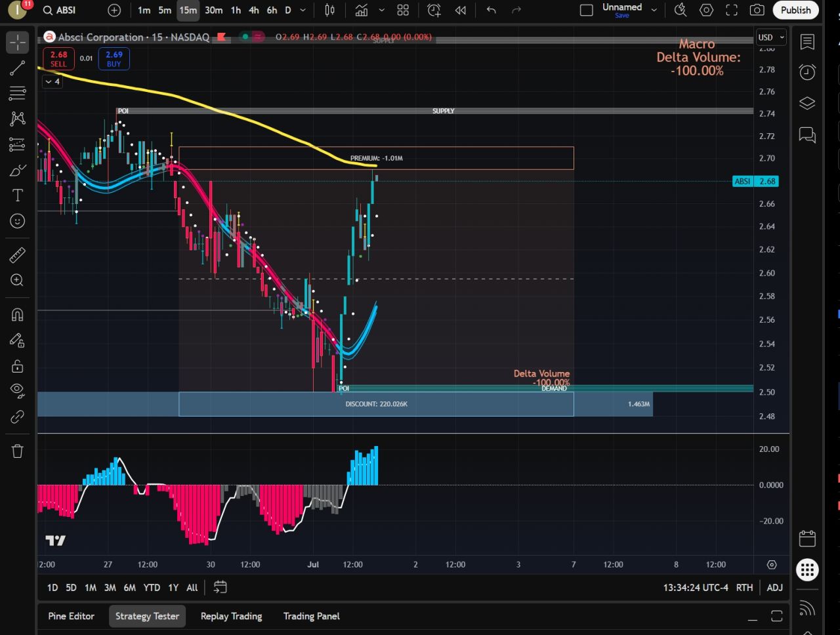This screenshot has width=840, height=635.
Task: Open the layout setup square icon
Action: click(587, 10)
